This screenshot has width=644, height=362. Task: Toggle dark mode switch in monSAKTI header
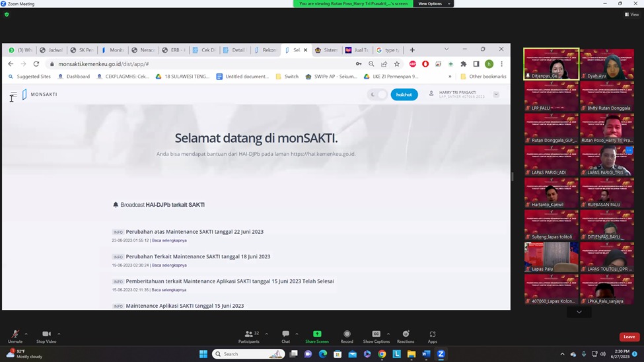(x=378, y=94)
